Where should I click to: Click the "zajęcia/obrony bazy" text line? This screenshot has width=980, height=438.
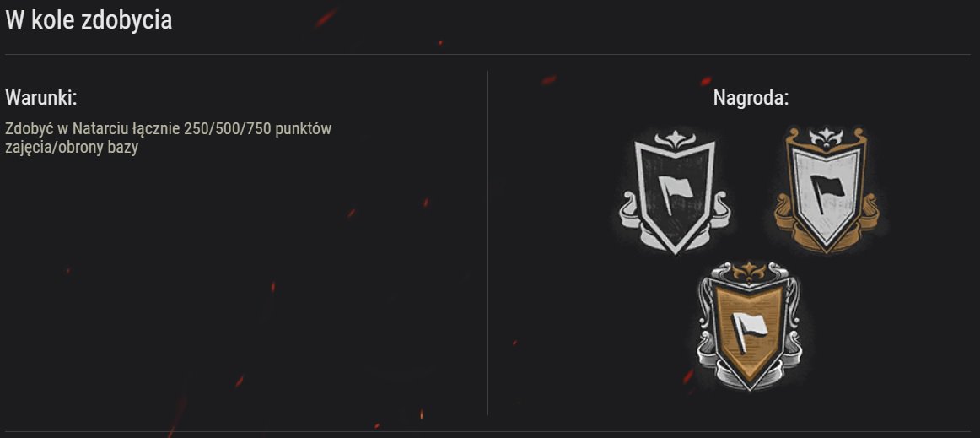tap(72, 149)
